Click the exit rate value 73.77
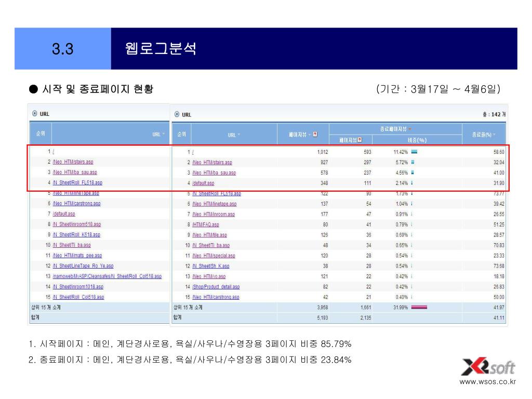Viewport: 532px width, 399px height. click(499, 193)
